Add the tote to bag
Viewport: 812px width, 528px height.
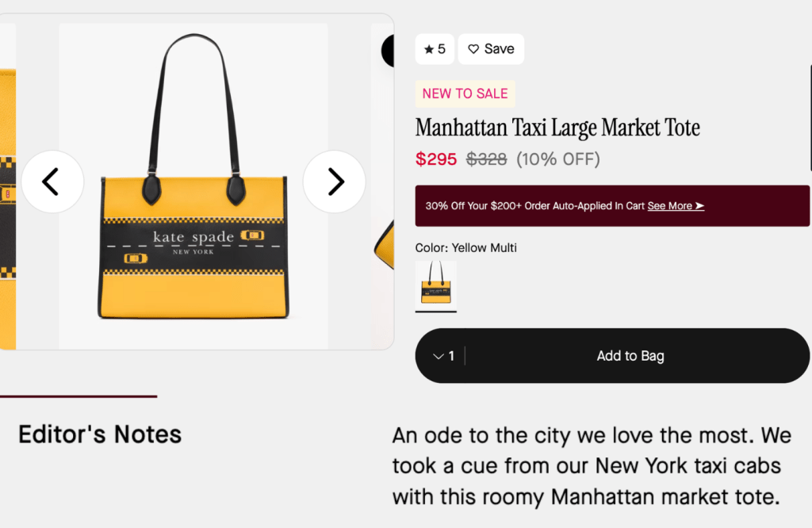click(630, 356)
